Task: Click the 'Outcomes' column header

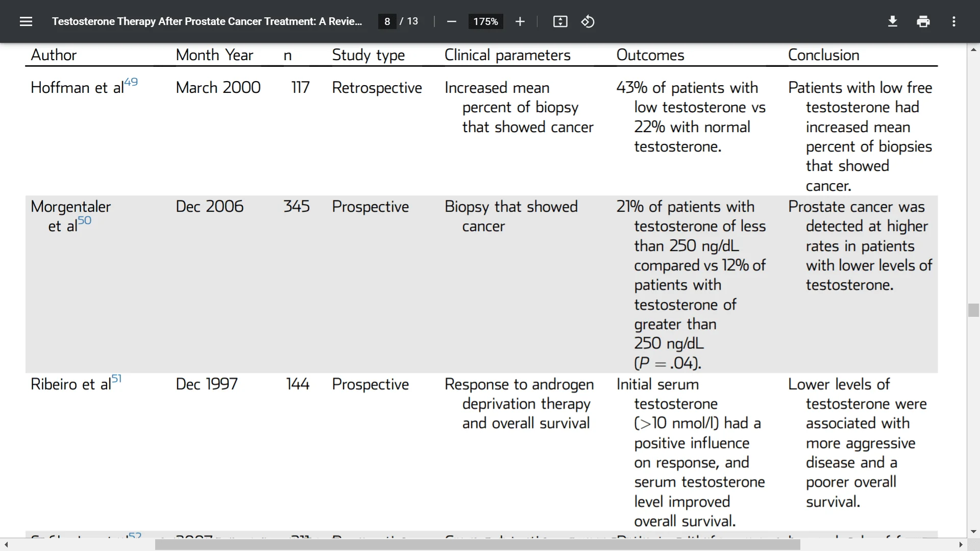Action: 650,55
